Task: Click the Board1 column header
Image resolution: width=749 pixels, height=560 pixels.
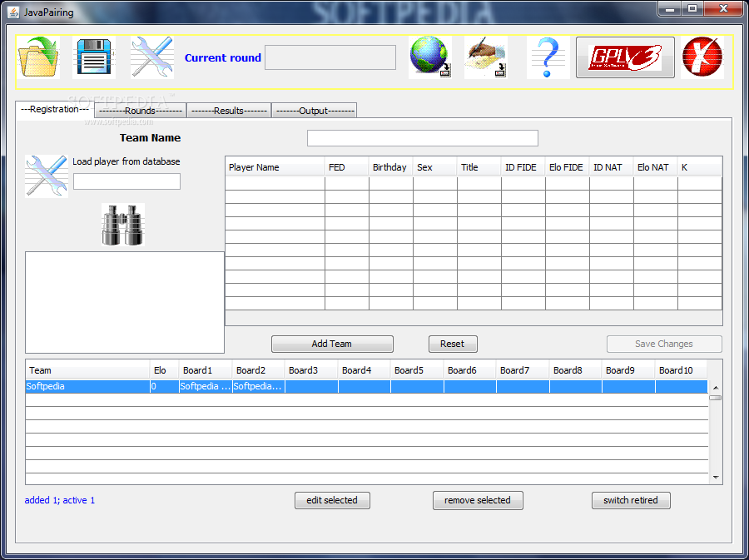Action: click(206, 370)
